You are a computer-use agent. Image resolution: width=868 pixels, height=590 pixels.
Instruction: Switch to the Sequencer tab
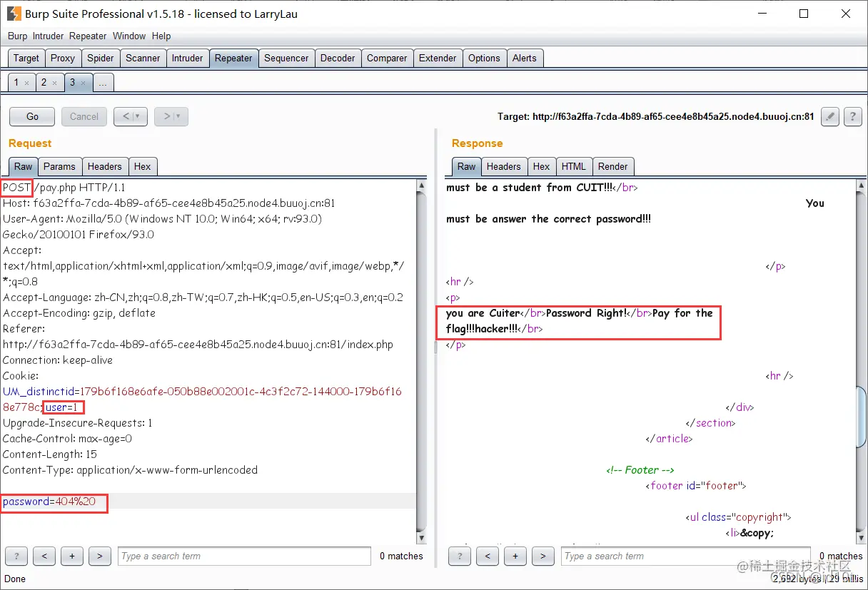coord(286,59)
